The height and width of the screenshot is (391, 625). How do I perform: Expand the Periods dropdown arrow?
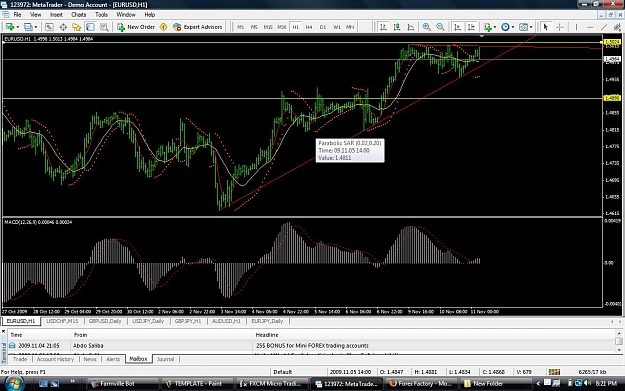(x=513, y=27)
